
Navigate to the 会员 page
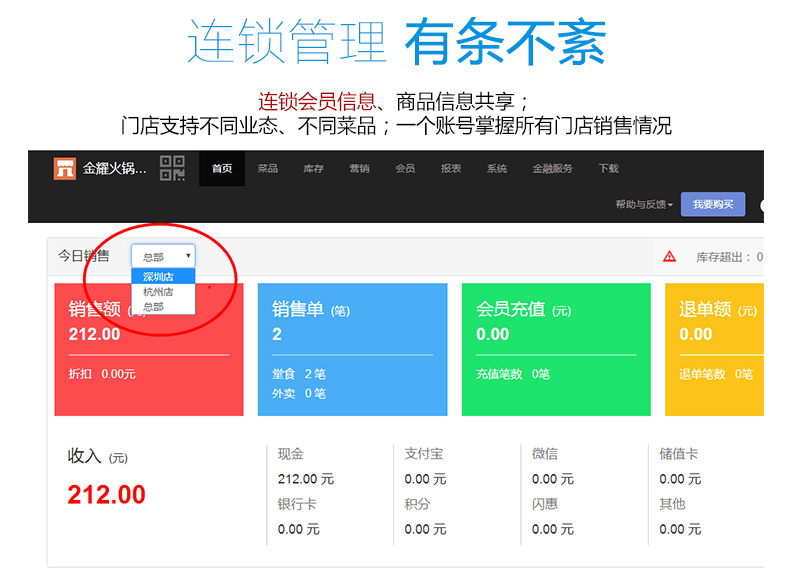[405, 169]
